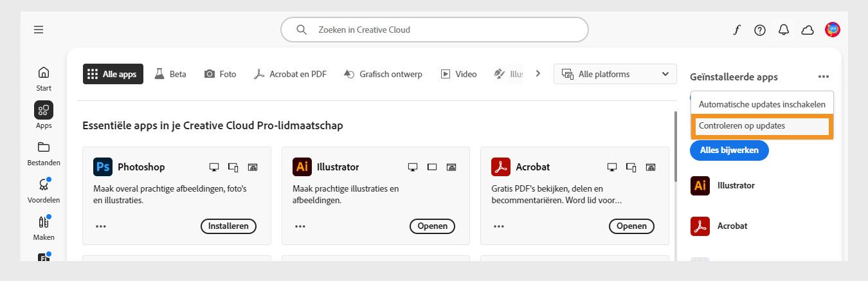The width and height of the screenshot is (868, 281).
Task: Select Acrobat name in installed apps
Action: click(732, 226)
